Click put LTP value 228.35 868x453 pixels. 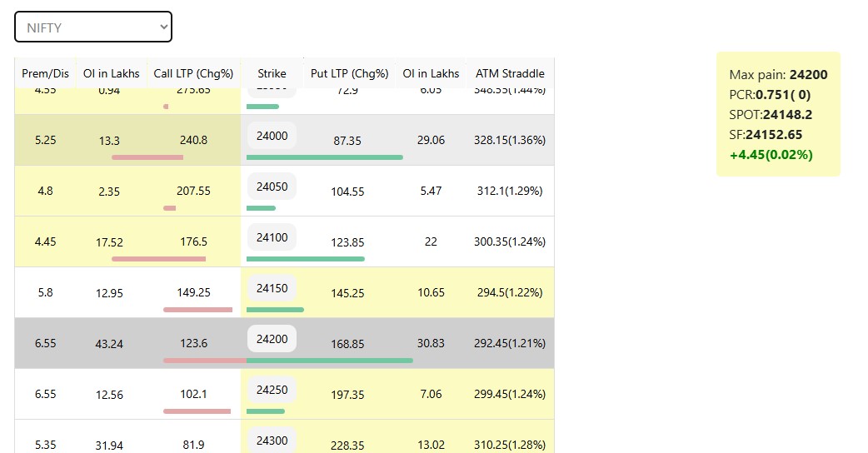(347, 446)
